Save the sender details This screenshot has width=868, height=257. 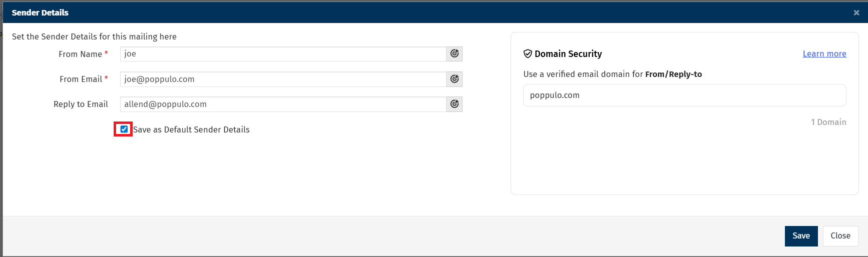coord(801,236)
